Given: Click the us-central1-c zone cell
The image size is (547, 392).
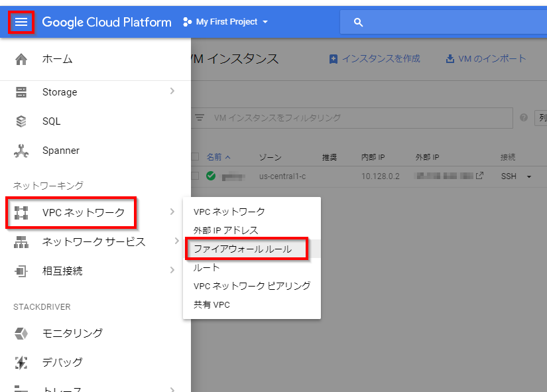Looking at the screenshot, I should pos(282,176).
